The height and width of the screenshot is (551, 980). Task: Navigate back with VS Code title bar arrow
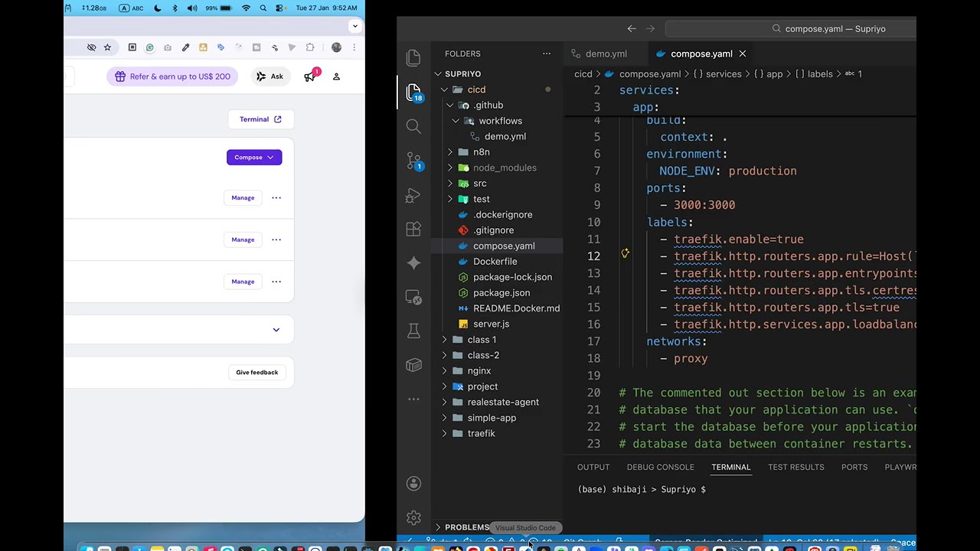coord(632,28)
